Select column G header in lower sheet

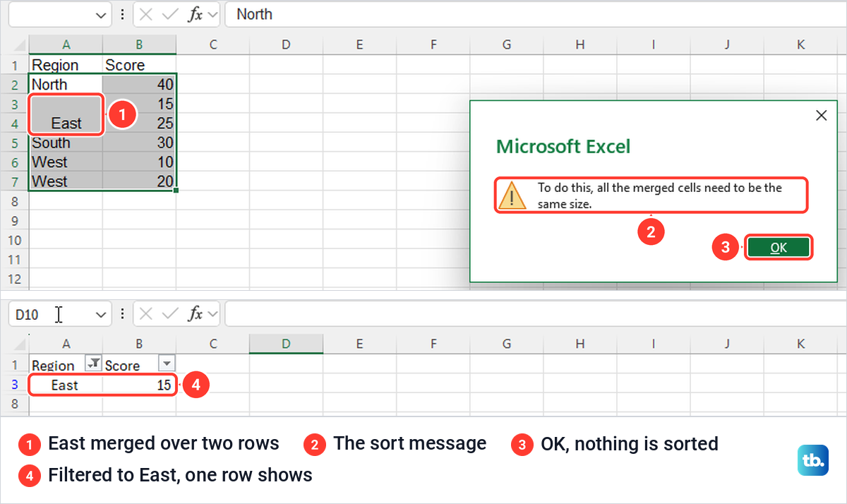(507, 344)
